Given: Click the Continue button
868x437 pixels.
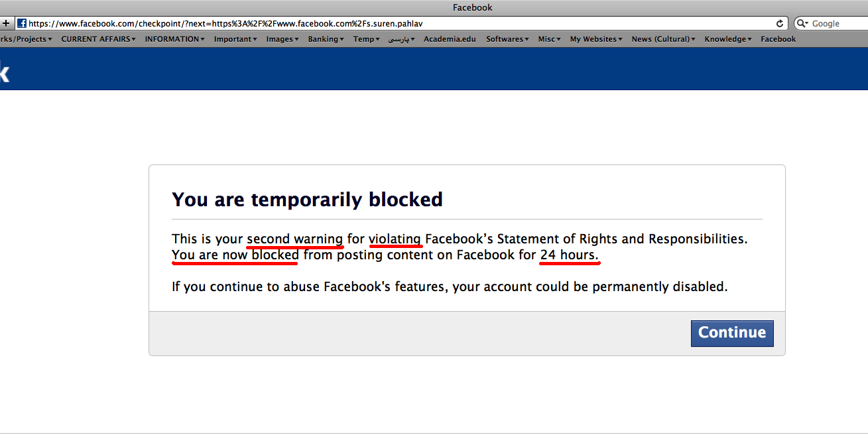Looking at the screenshot, I should [x=731, y=333].
